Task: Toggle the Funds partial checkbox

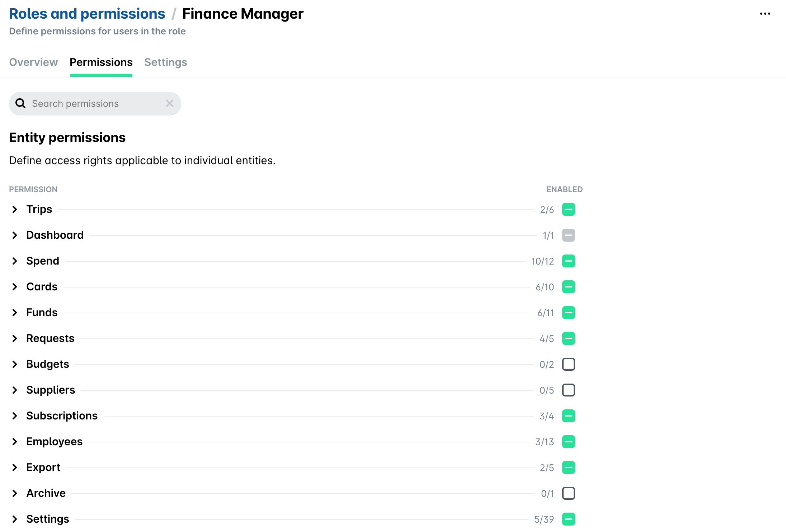Action: [x=569, y=313]
